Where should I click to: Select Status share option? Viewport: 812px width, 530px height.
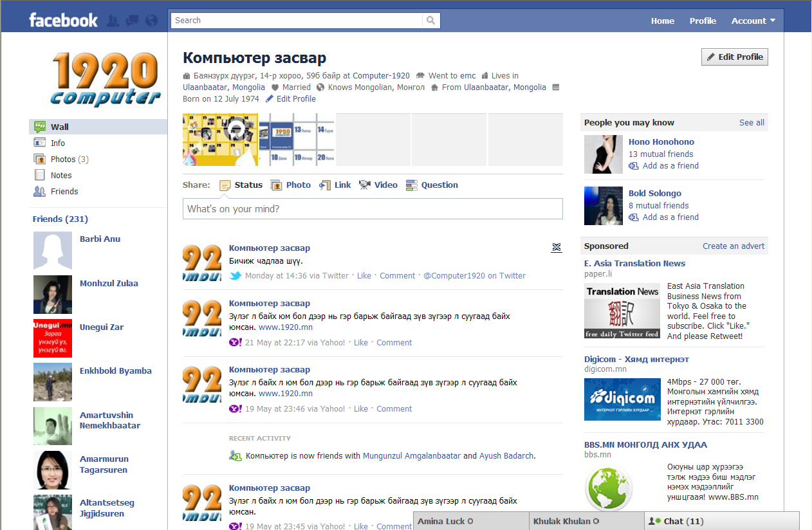(x=241, y=185)
